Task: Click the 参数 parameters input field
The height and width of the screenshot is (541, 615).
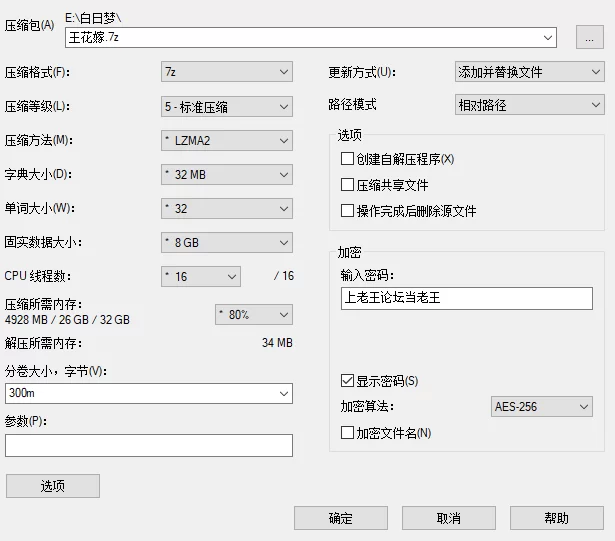Action: [149, 445]
